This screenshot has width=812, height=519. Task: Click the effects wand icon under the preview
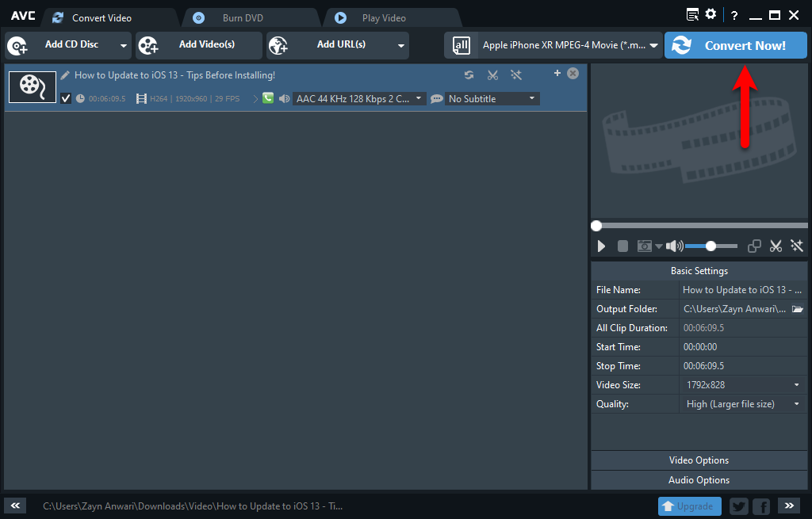(x=796, y=246)
